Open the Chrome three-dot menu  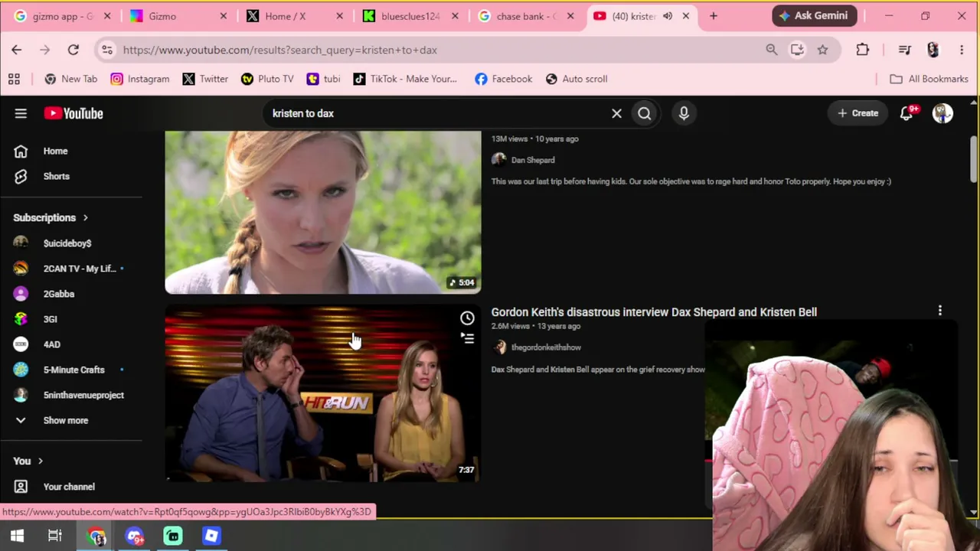(x=962, y=50)
